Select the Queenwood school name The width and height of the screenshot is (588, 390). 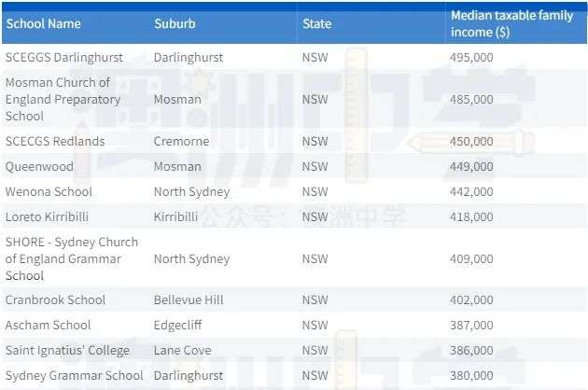pos(39,166)
